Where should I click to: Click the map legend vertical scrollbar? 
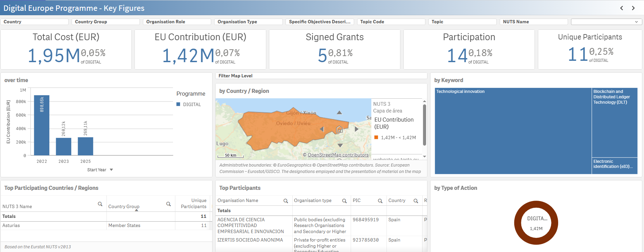click(424, 125)
